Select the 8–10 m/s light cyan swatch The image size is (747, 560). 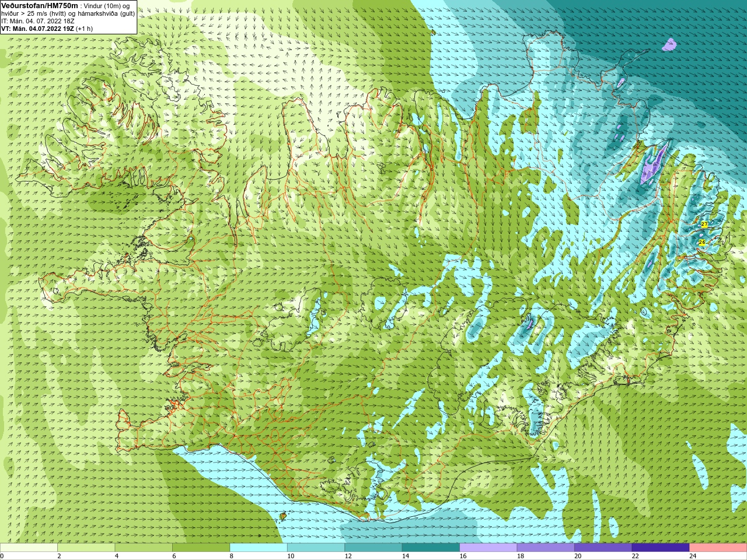click(x=259, y=548)
